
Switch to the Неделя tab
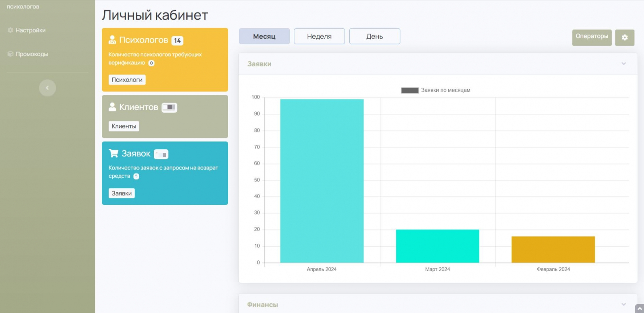(319, 36)
